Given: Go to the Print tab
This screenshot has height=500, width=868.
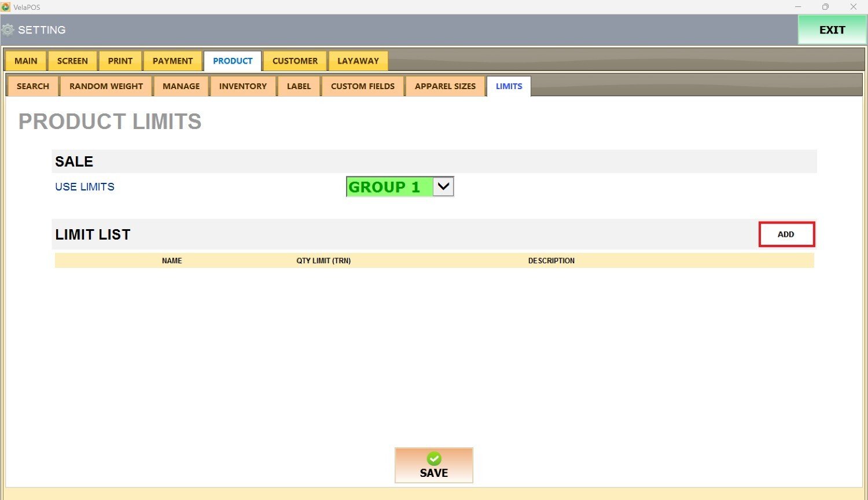Looking at the screenshot, I should pyautogui.click(x=120, y=61).
